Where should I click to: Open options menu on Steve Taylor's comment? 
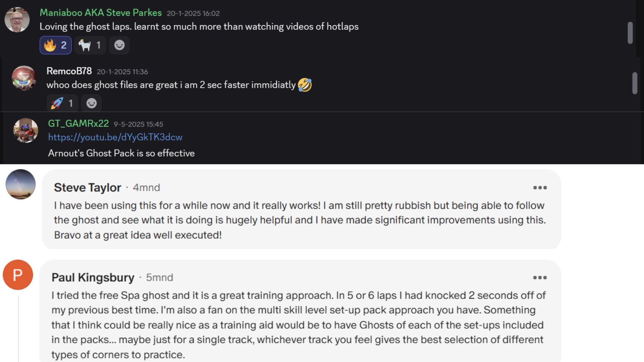pyautogui.click(x=540, y=188)
